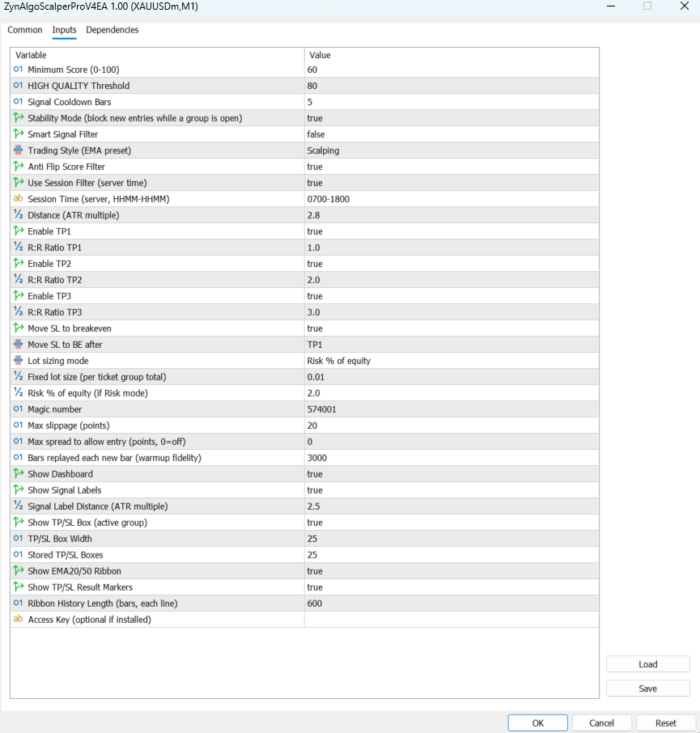
Task: Click the 'ab' icon beside Access Key
Action: [19, 619]
